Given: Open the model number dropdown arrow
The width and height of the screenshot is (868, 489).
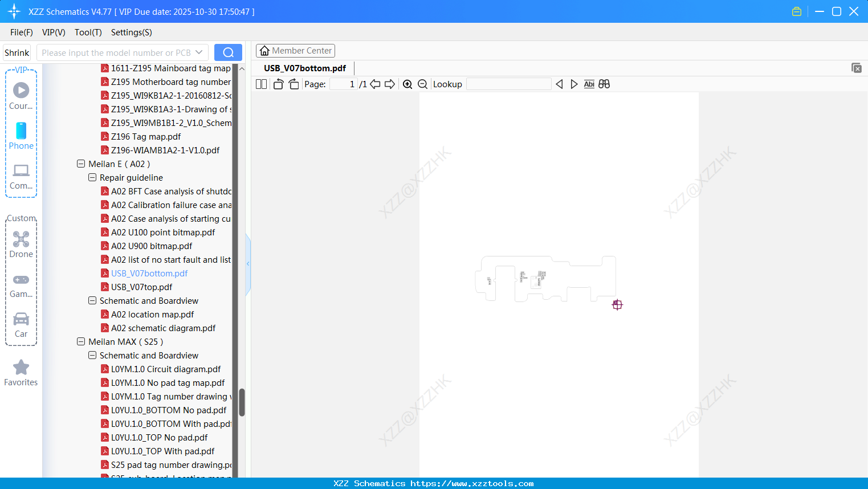Looking at the screenshot, I should pos(199,52).
